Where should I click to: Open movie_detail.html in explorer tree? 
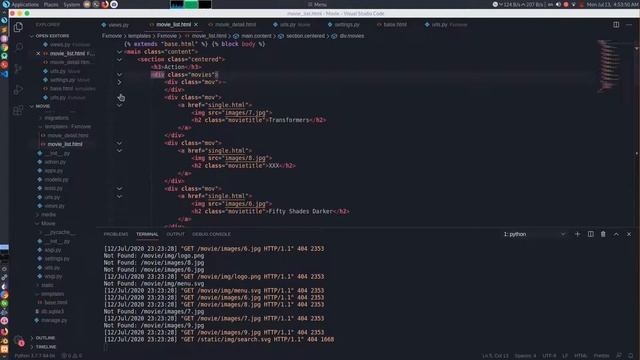tap(67, 136)
